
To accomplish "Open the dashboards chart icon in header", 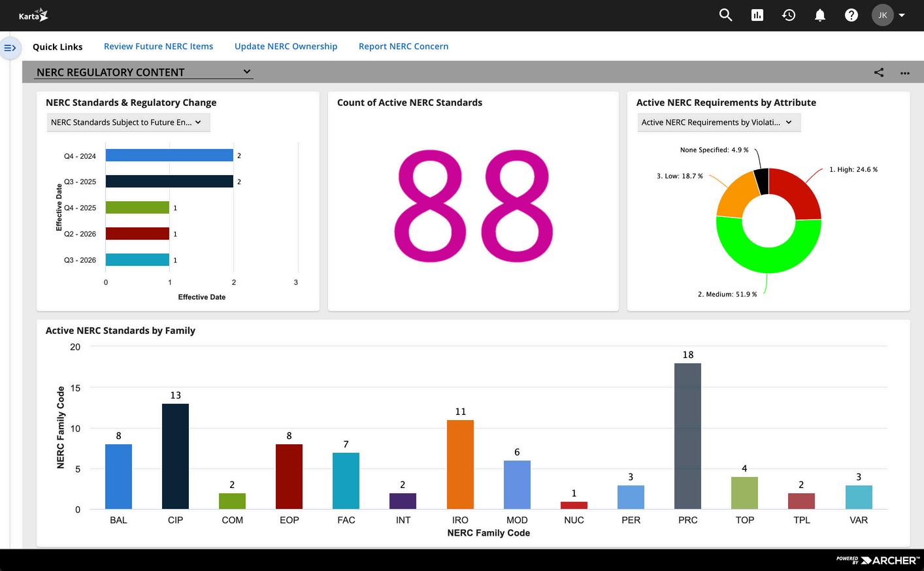I will [x=757, y=15].
